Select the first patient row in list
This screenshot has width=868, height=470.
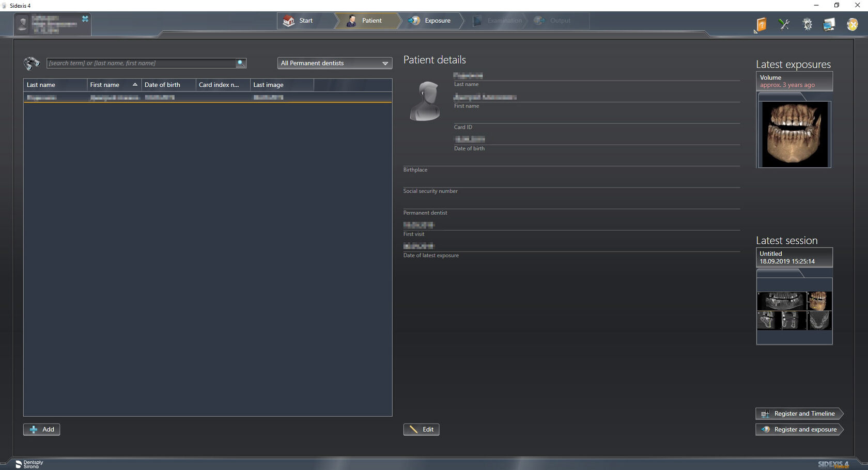pos(208,97)
